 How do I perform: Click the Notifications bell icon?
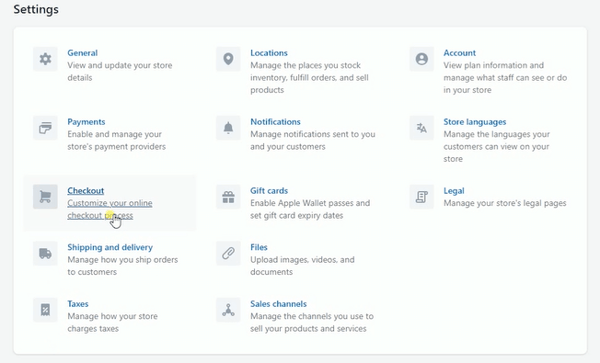(228, 128)
